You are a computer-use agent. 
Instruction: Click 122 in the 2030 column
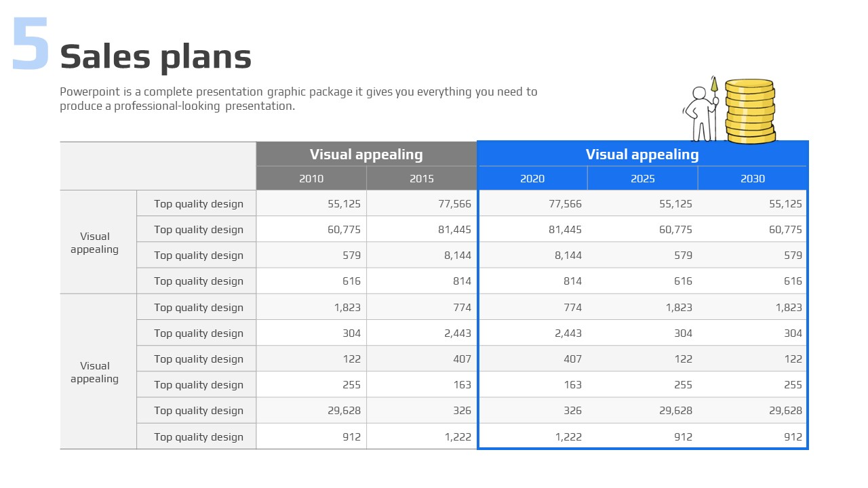pyautogui.click(x=793, y=359)
